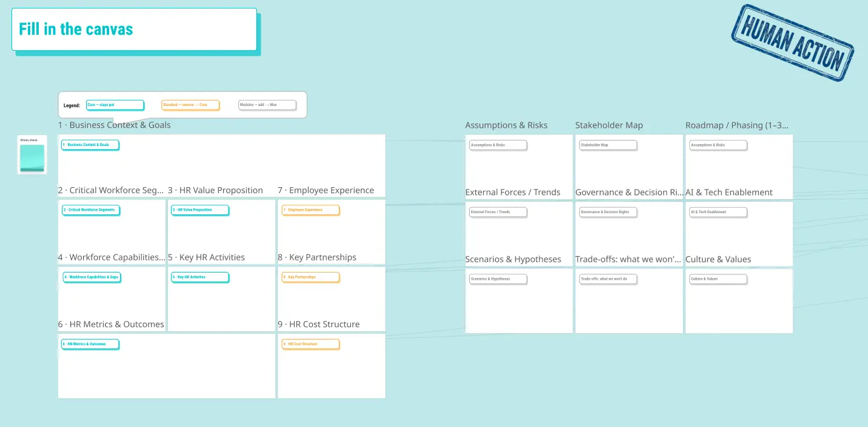The width and height of the screenshot is (868, 427).
Task: Select the gray "Modules — add → Max" legend tag
Action: pos(267,105)
